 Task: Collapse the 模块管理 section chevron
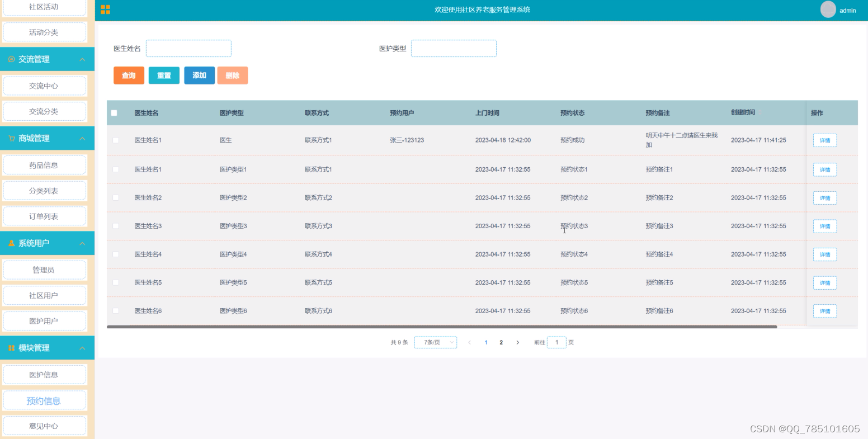pos(83,348)
